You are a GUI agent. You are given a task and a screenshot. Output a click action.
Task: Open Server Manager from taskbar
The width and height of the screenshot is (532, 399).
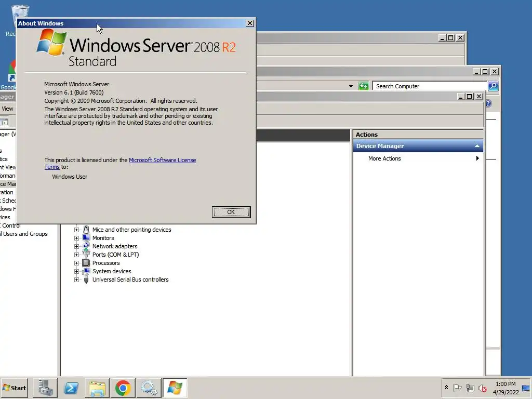pyautogui.click(x=45, y=388)
